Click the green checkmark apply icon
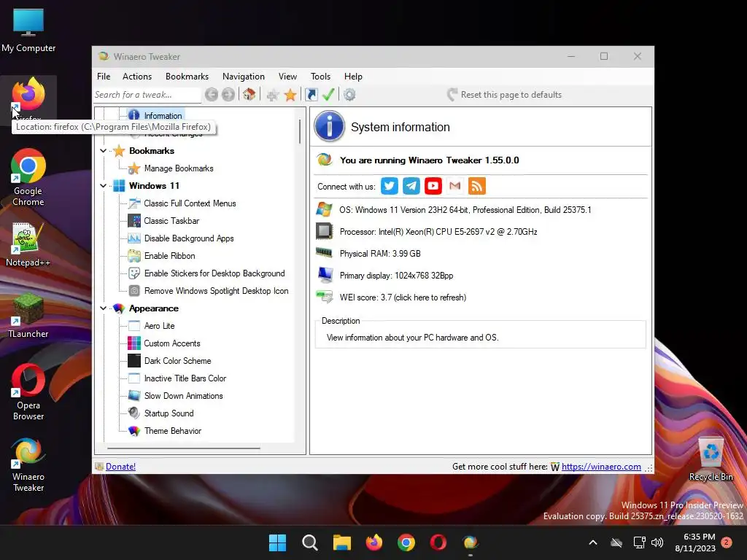 (x=328, y=94)
